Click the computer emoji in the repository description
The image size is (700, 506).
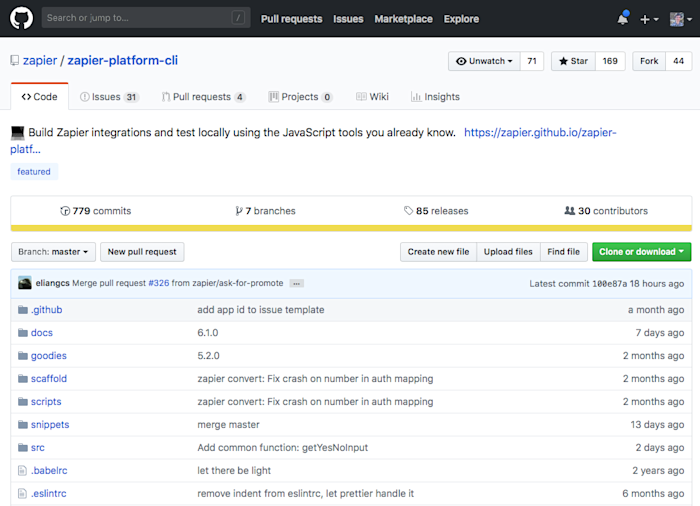18,133
